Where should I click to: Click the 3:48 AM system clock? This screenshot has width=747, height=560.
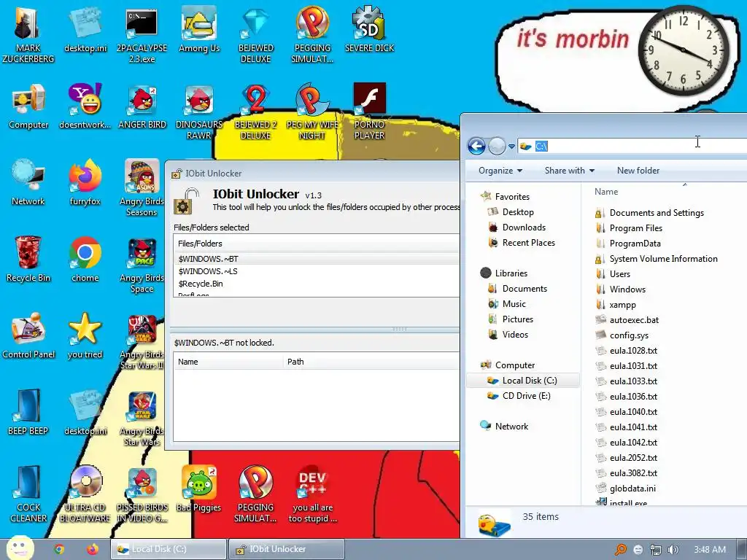click(x=710, y=550)
